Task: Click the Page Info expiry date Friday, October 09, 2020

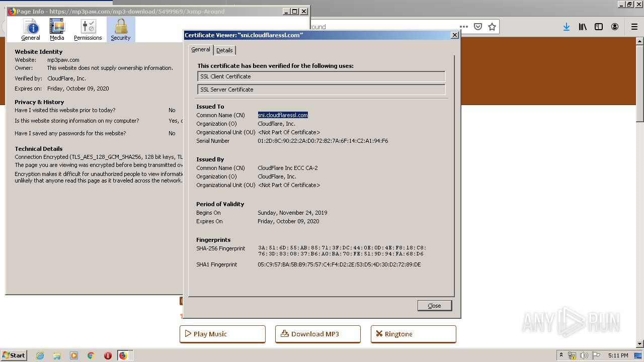Action: [x=78, y=88]
